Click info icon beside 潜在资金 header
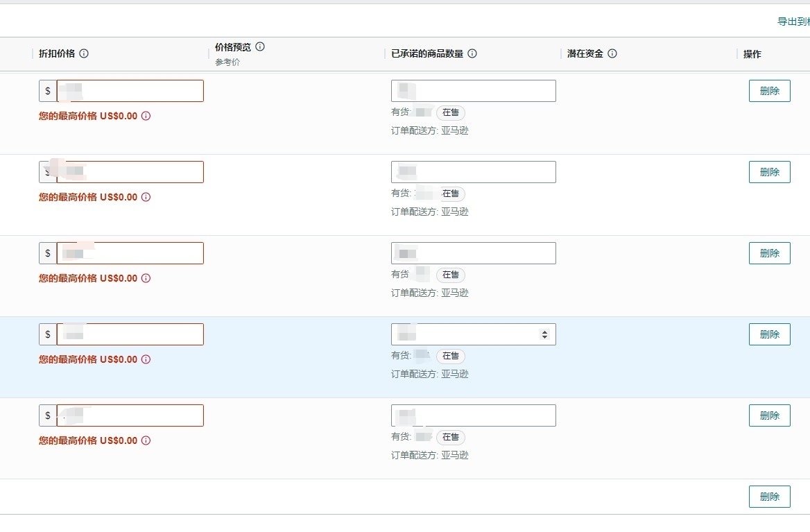Screen dimensions: 810x532 pyautogui.click(x=612, y=53)
